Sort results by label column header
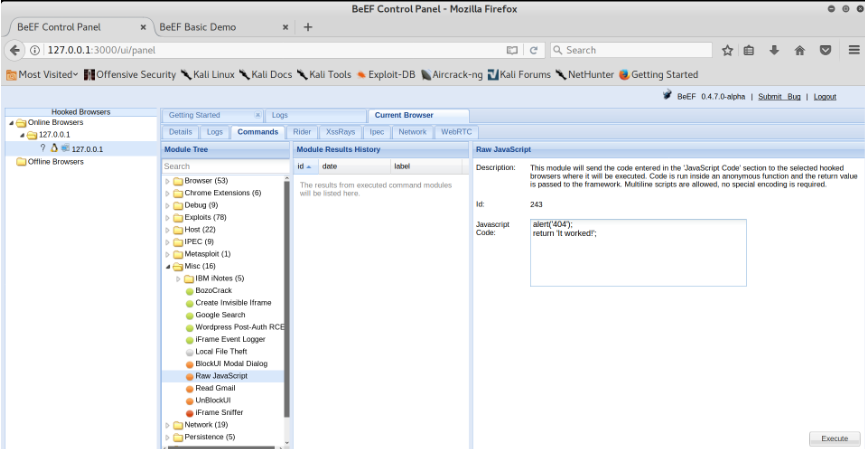This screenshot has height=449, width=865. point(426,166)
